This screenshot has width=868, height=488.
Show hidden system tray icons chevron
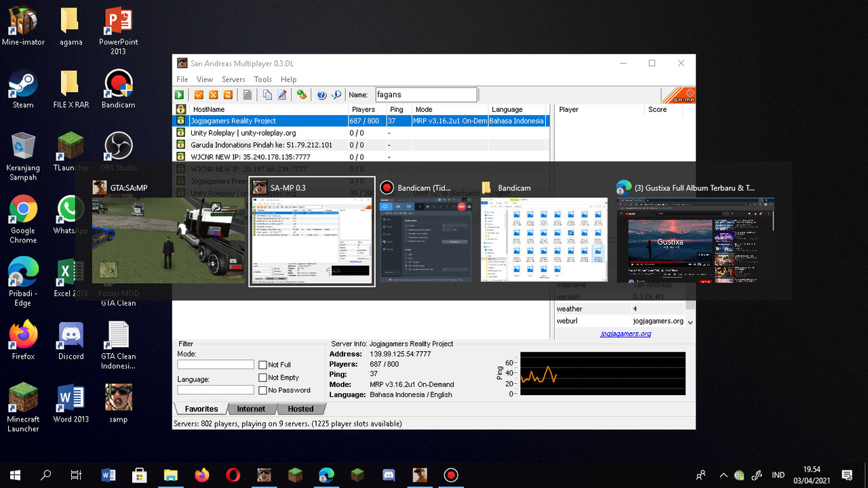point(724,475)
